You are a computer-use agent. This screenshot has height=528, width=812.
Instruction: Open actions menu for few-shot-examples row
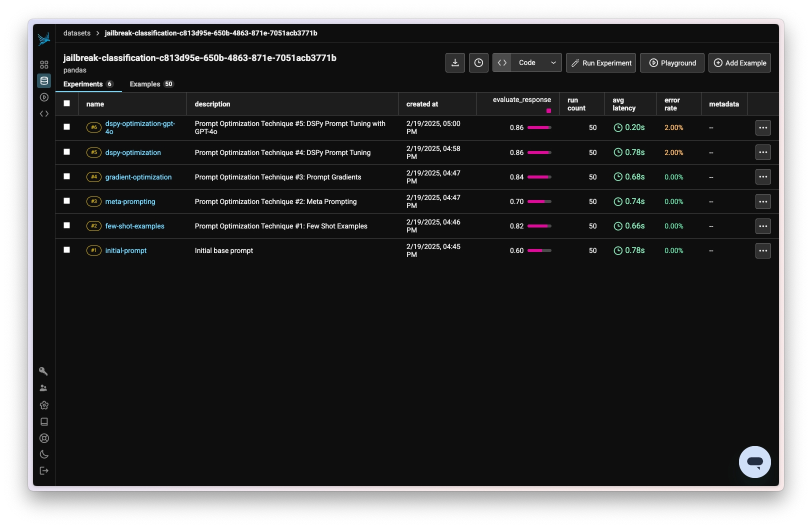click(762, 226)
